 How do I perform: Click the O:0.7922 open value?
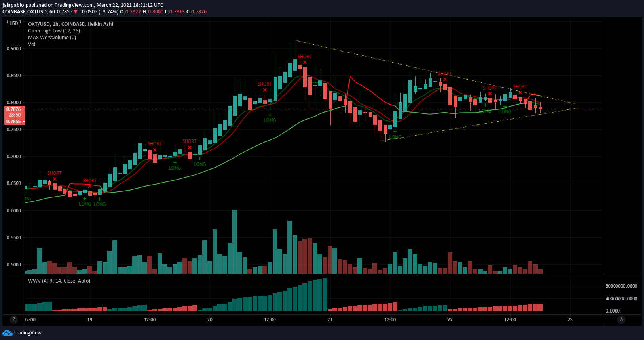click(x=130, y=12)
